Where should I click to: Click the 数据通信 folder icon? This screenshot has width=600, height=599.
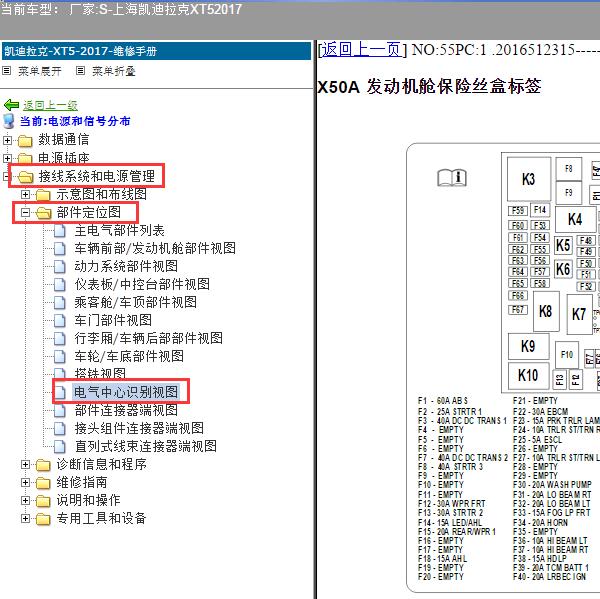(x=25, y=140)
